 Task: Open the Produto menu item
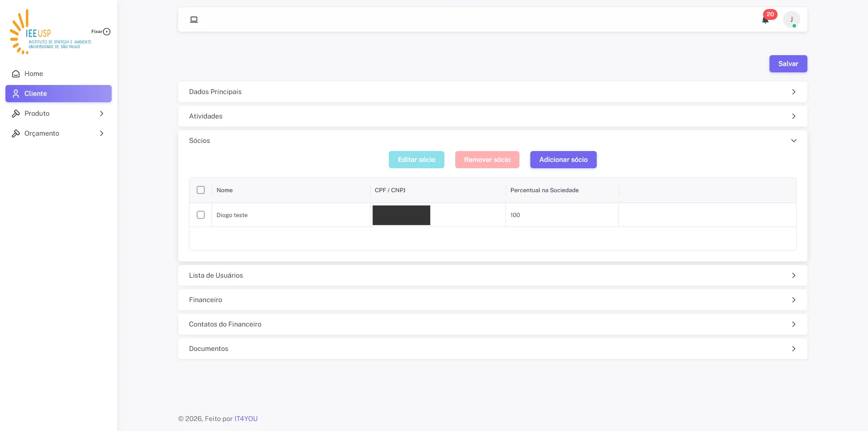58,114
